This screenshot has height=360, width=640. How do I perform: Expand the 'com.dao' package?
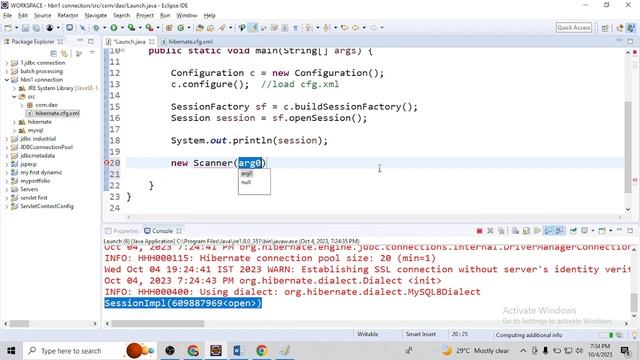coord(22,105)
